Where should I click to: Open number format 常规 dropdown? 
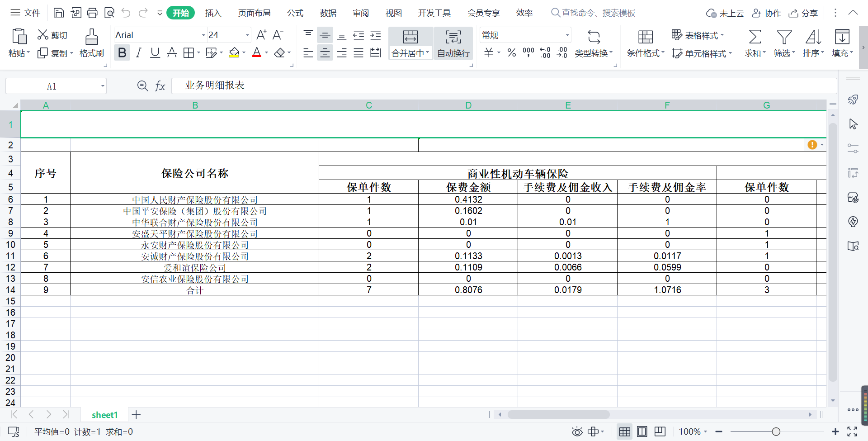567,35
